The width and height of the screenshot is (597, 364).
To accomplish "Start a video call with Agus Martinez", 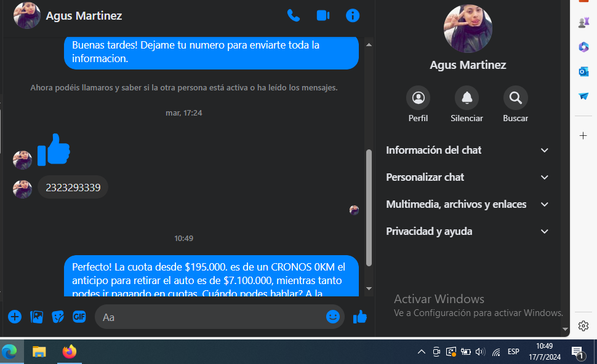I will pyautogui.click(x=323, y=15).
